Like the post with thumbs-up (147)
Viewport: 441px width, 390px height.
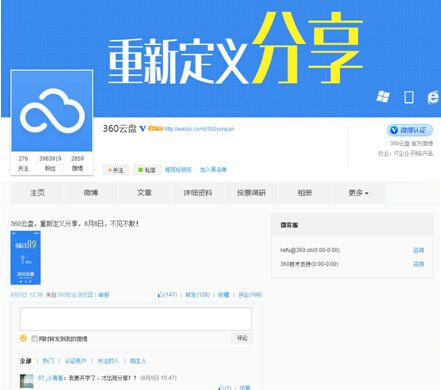click(167, 295)
